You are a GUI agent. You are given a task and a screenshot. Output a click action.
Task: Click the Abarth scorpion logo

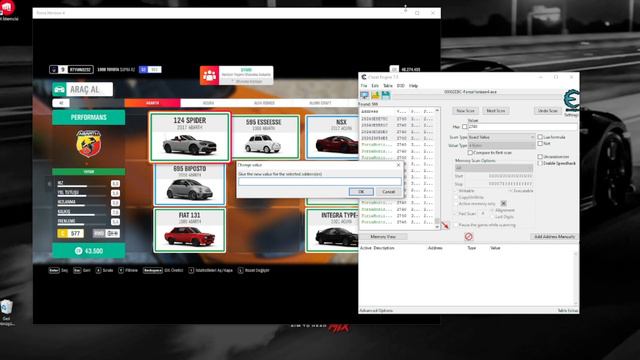89,143
